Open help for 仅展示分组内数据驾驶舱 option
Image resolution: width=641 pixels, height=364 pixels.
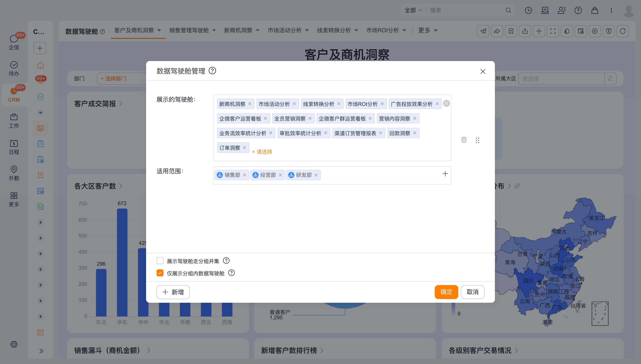[232, 273]
